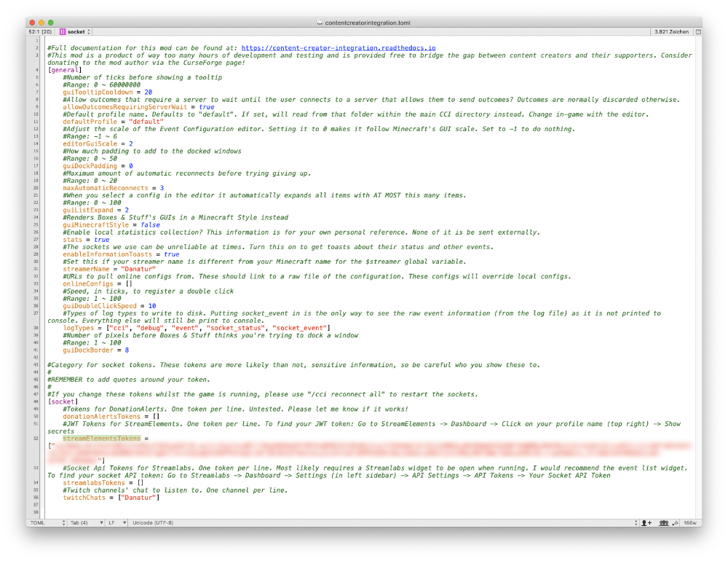Click the add participant person-plus icon
This screenshot has width=728, height=561.
(x=646, y=522)
